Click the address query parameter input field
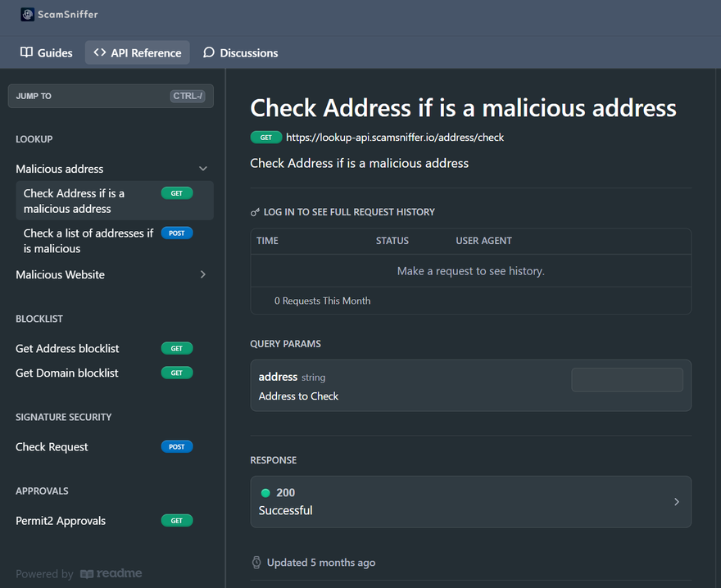The height and width of the screenshot is (588, 721). [628, 380]
